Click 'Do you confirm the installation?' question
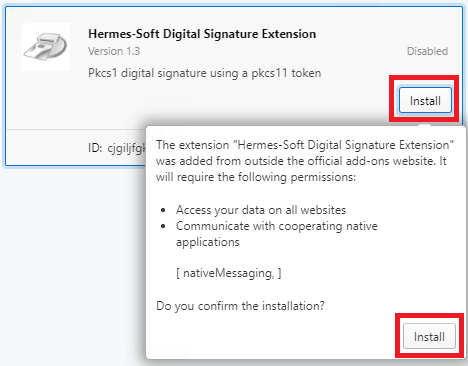 click(240, 306)
